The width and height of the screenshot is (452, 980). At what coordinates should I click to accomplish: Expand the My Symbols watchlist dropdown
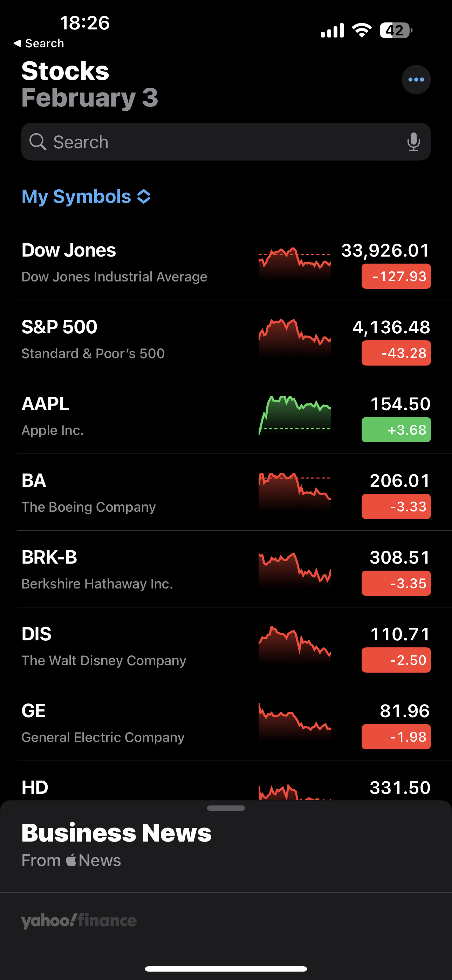(x=86, y=197)
